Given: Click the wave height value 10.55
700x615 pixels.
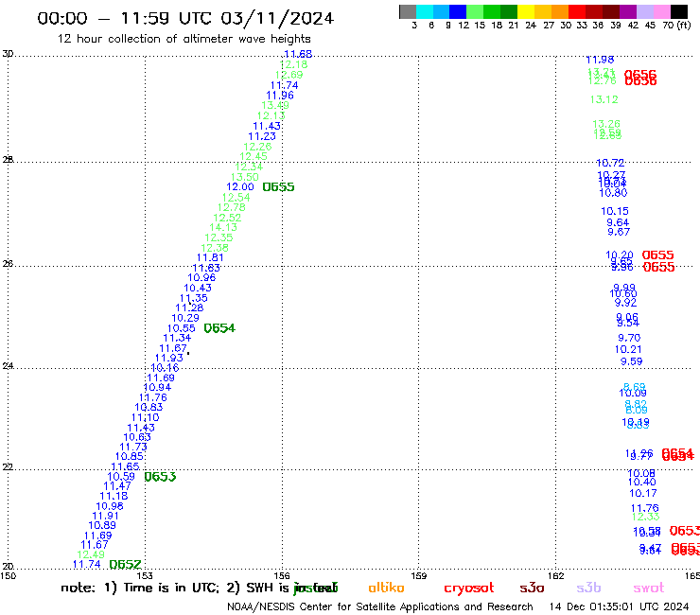Looking at the screenshot, I should point(182,328).
